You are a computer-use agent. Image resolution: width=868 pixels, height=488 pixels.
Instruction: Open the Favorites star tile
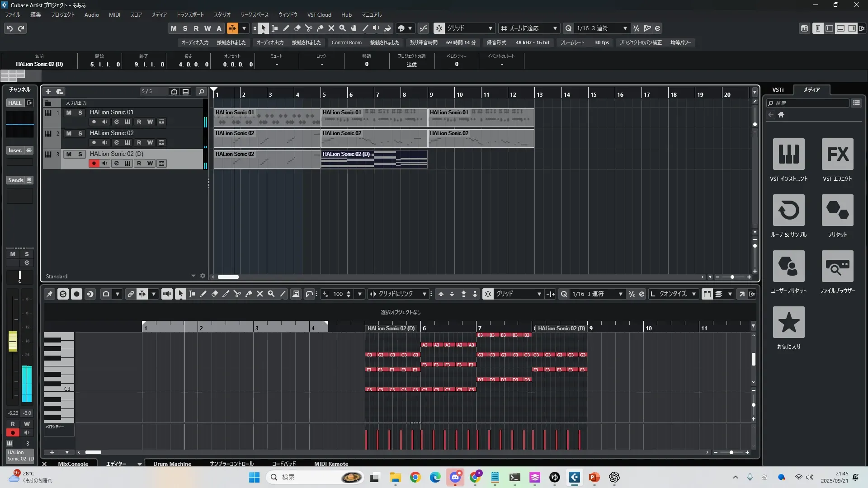point(788,323)
